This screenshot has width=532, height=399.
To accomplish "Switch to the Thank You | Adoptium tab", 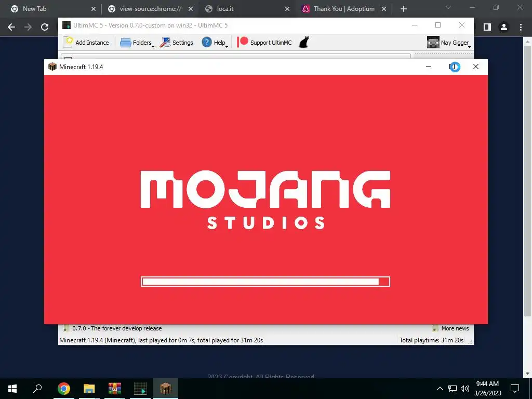I will pos(343,9).
